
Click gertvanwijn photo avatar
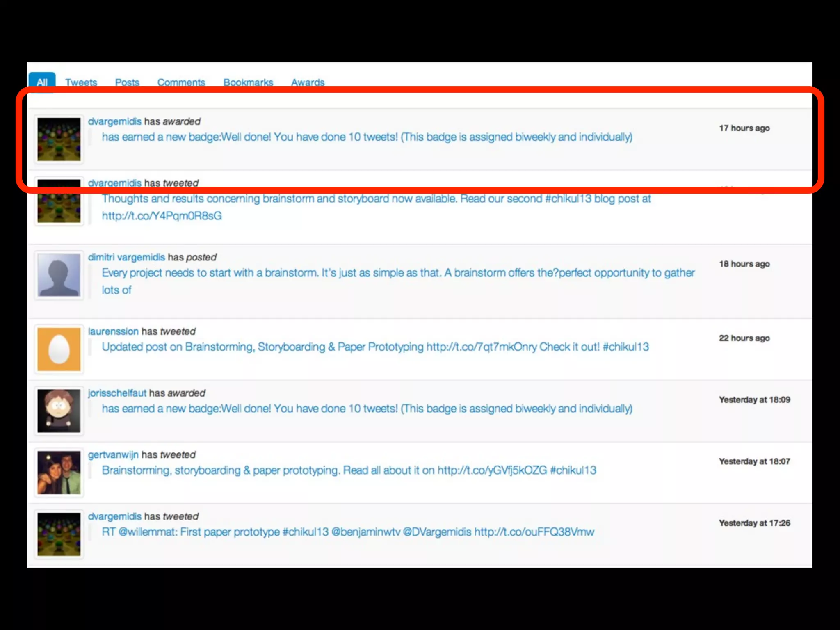click(x=59, y=472)
